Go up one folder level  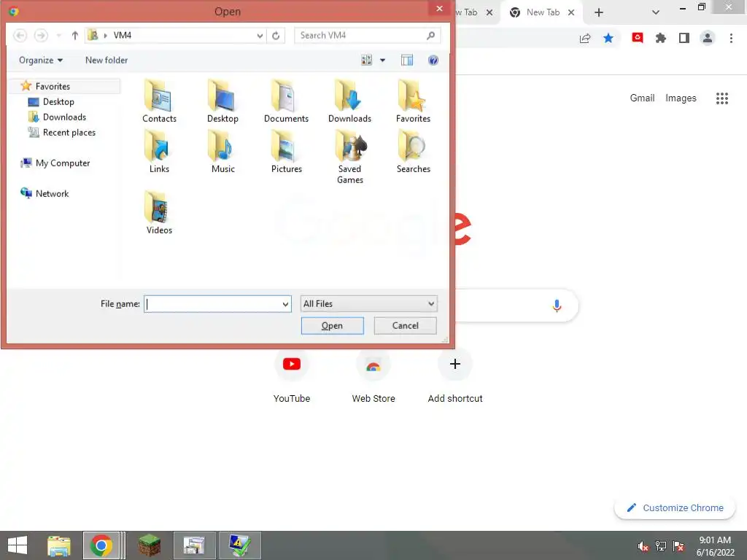(75, 35)
